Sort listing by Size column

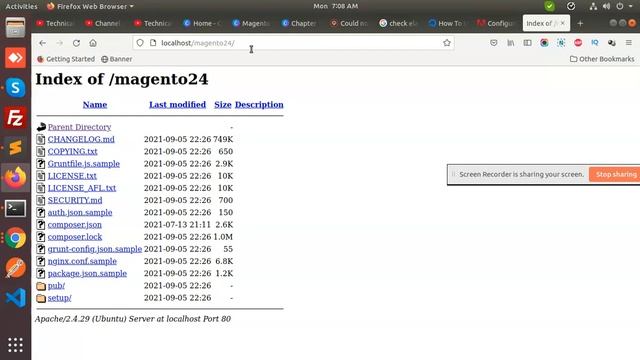click(223, 104)
